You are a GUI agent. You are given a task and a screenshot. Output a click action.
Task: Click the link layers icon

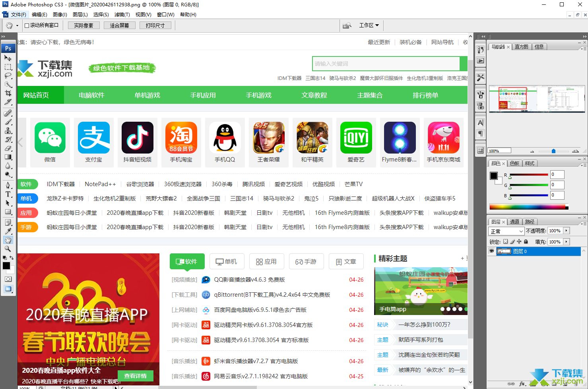pos(511,384)
